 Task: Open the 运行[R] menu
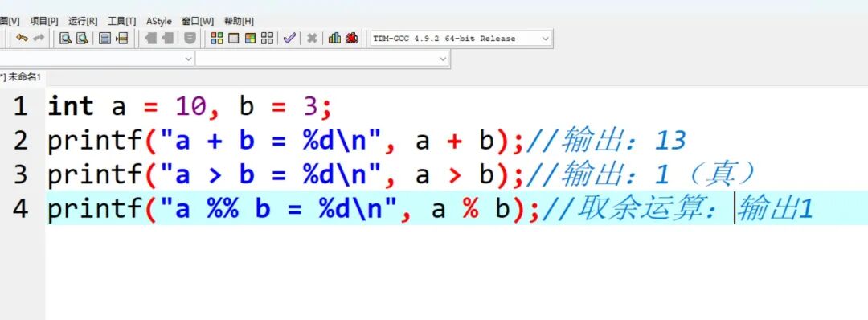pyautogui.click(x=83, y=21)
